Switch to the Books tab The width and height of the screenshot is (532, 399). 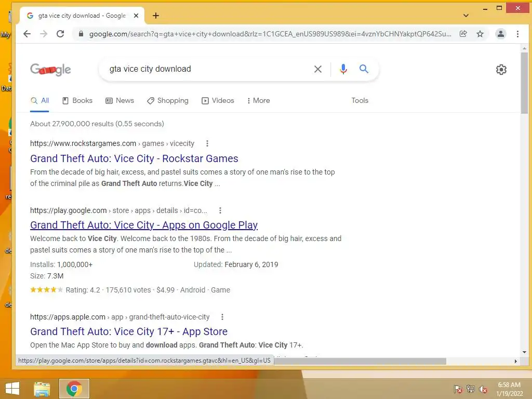tap(77, 101)
